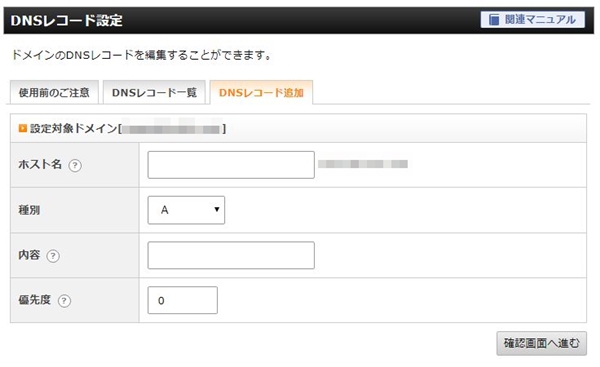The height and width of the screenshot is (367, 600).
Task: Click the book icon beside 関連マニュアル
Action: click(x=494, y=20)
